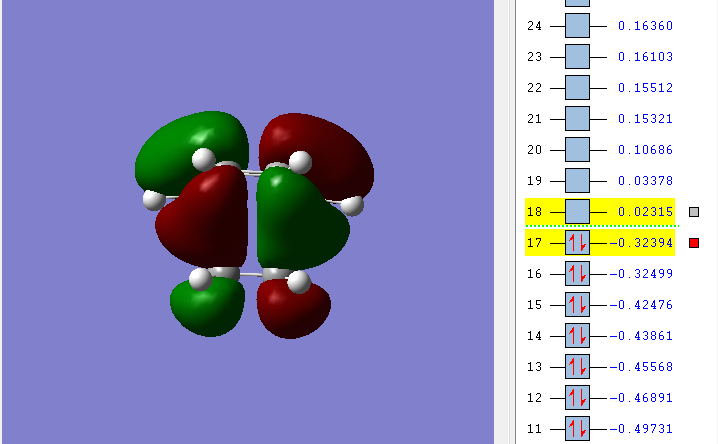Select the orbital number 11 label

534,428
